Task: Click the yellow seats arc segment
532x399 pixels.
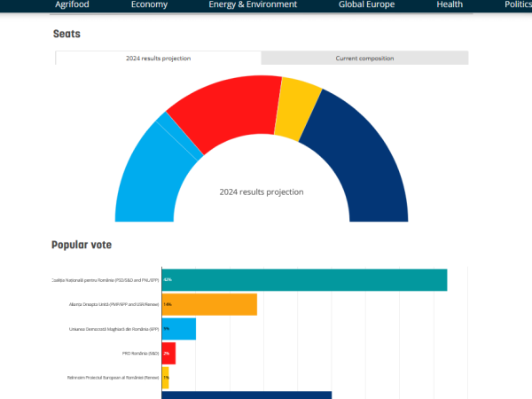Action: tap(298, 107)
